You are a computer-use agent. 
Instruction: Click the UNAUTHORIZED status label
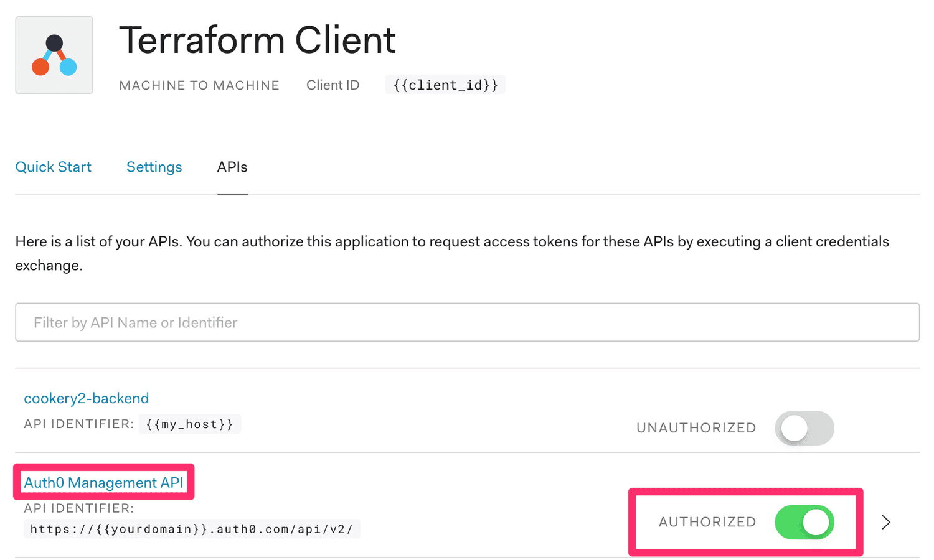696,428
